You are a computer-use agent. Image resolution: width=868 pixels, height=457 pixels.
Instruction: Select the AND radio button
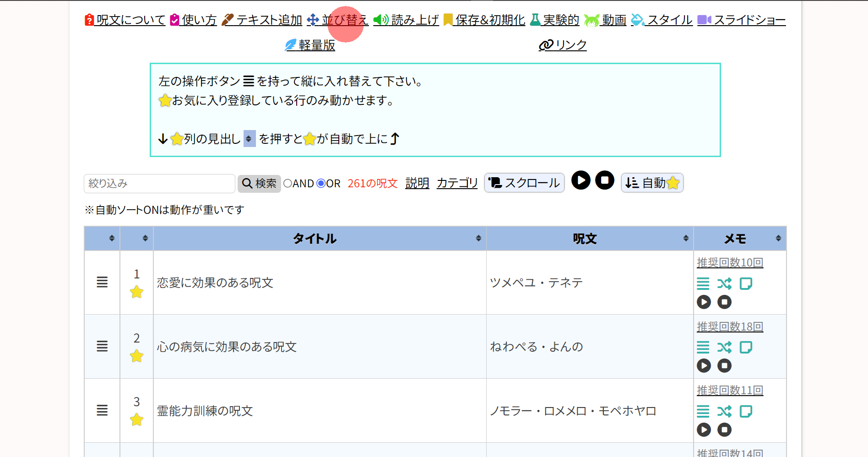(x=288, y=184)
